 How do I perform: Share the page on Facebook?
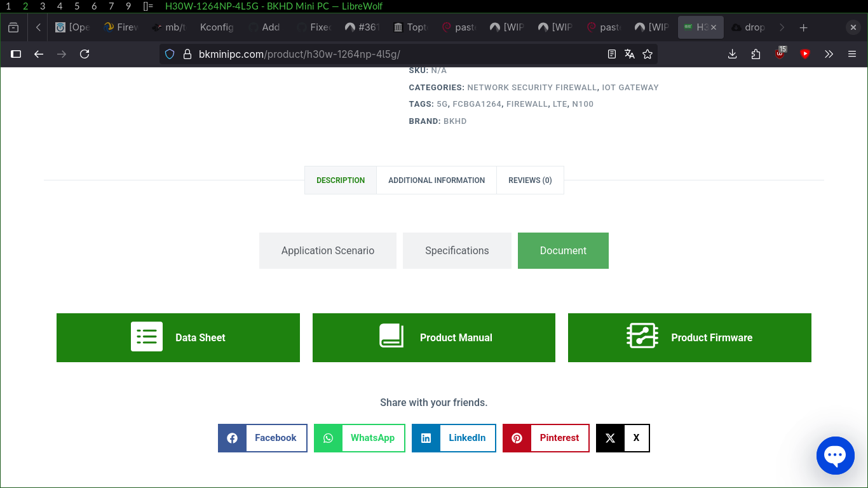tap(262, 438)
